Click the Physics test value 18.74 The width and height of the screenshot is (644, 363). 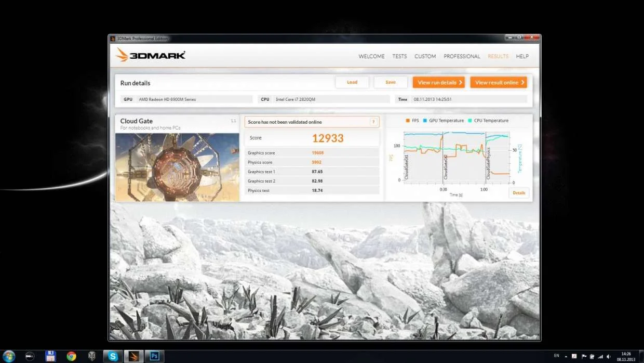[x=317, y=190]
